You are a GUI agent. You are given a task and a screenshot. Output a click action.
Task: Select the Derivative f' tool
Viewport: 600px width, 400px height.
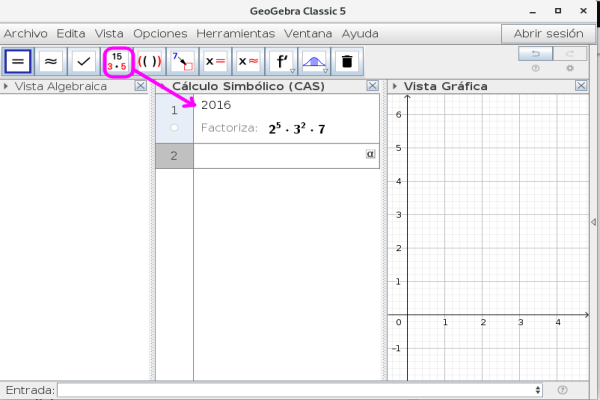point(281,61)
